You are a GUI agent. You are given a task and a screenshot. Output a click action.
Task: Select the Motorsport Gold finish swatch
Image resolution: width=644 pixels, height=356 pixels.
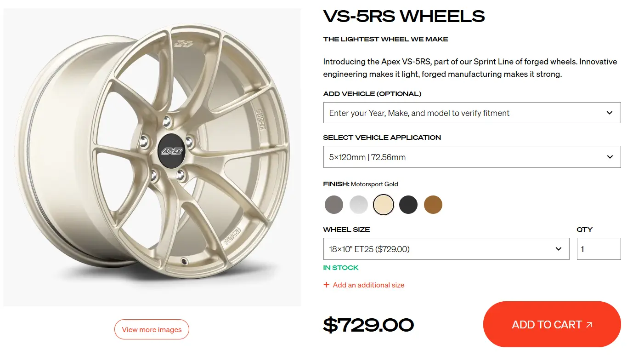384,205
